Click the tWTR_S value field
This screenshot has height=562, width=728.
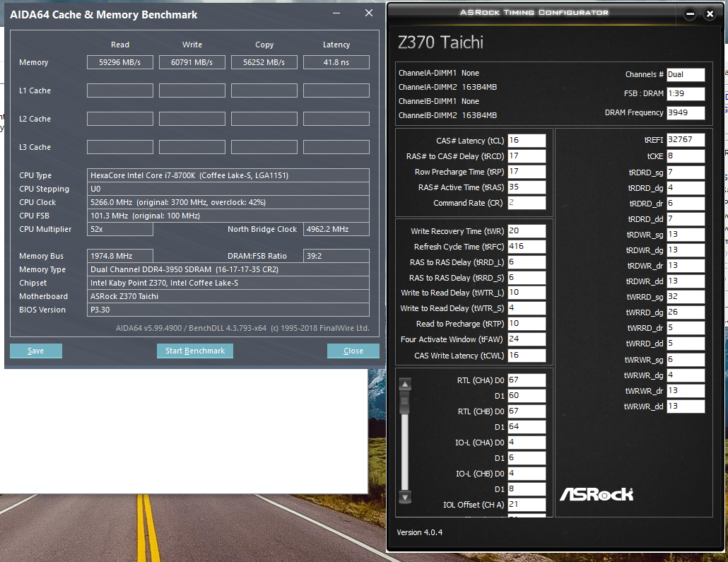[x=527, y=308]
